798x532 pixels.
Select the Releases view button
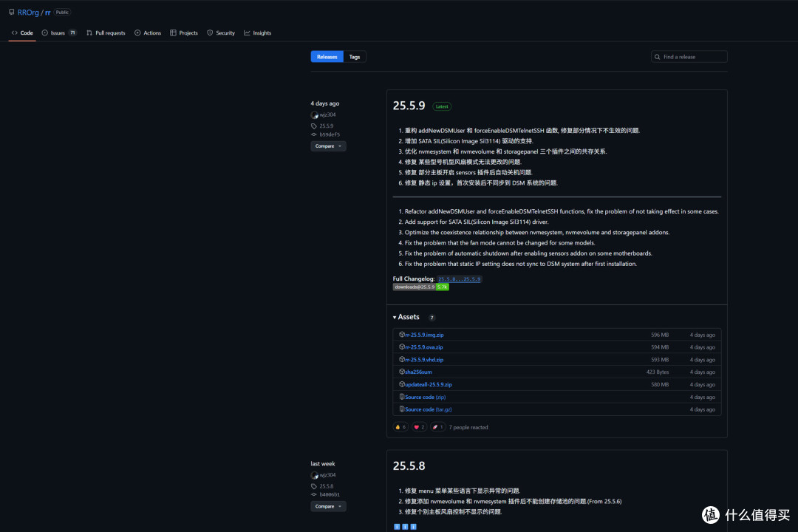(x=327, y=56)
